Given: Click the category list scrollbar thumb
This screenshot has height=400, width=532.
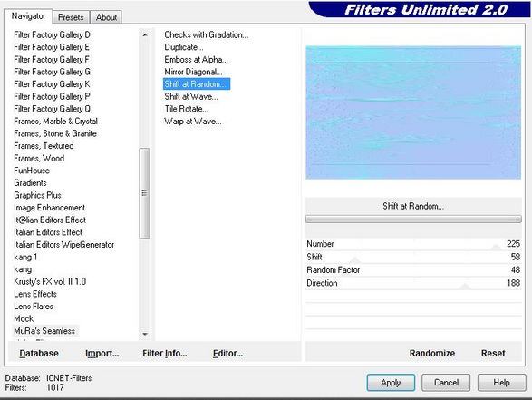Looking at the screenshot, I should (x=145, y=193).
